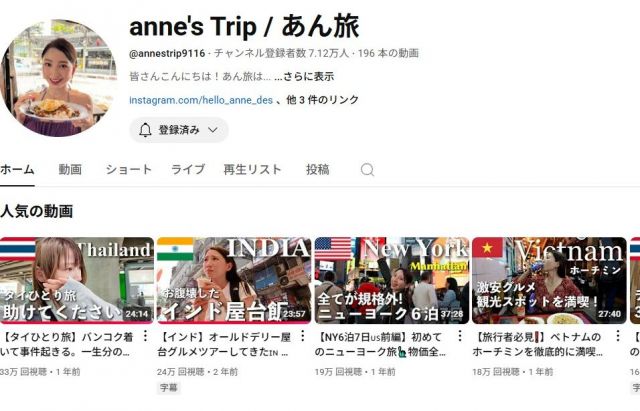Open the 再生リスト tab
This screenshot has width=640, height=411.
[252, 169]
